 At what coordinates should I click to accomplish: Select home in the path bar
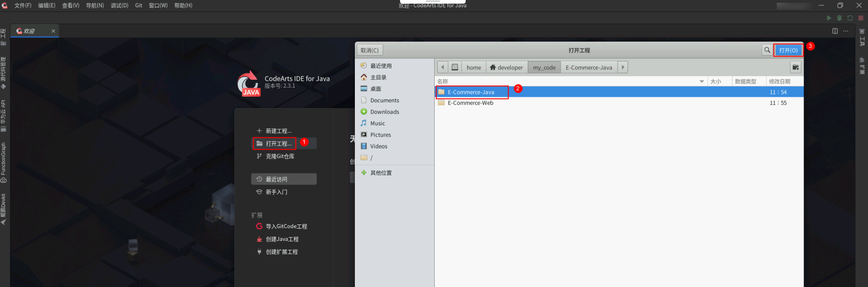(x=474, y=68)
